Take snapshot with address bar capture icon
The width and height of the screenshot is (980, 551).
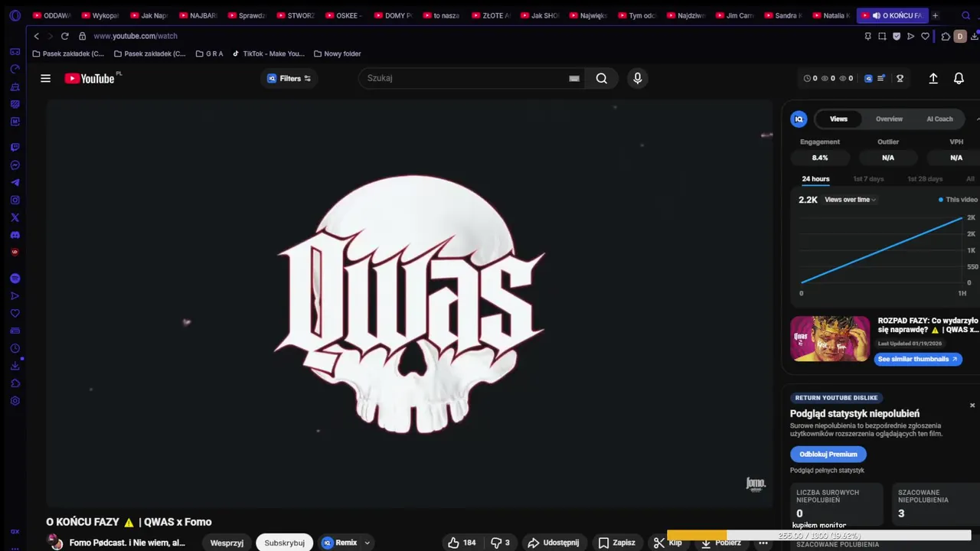[x=882, y=36]
